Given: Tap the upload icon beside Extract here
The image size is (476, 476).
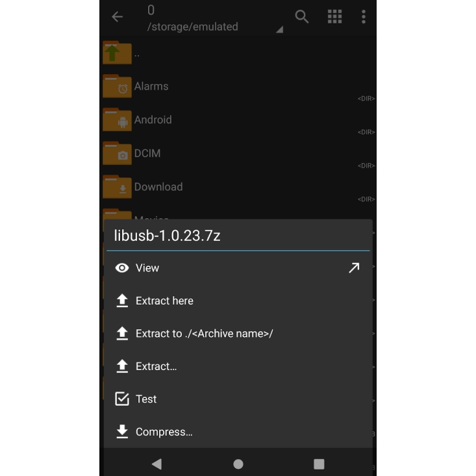Looking at the screenshot, I should coord(122,301).
